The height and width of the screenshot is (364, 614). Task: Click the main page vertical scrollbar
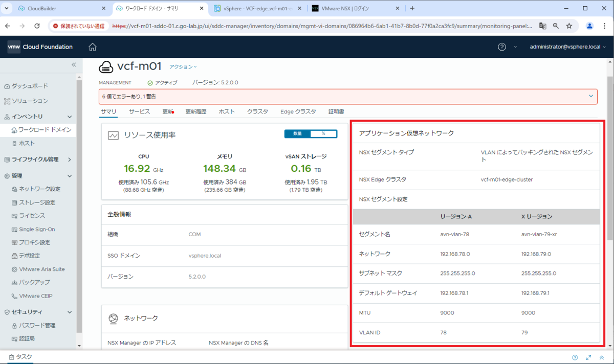pyautogui.click(x=609, y=158)
